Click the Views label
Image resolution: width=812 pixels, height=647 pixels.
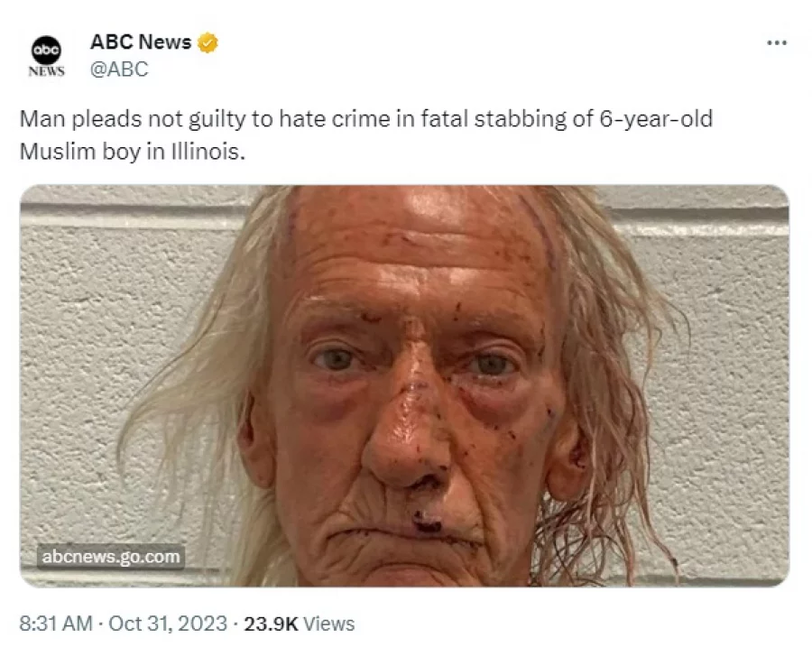tap(328, 624)
